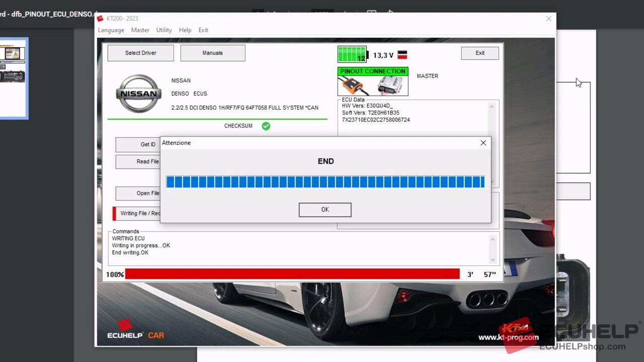Open the Utility menu
644x362 pixels.
[x=164, y=30]
